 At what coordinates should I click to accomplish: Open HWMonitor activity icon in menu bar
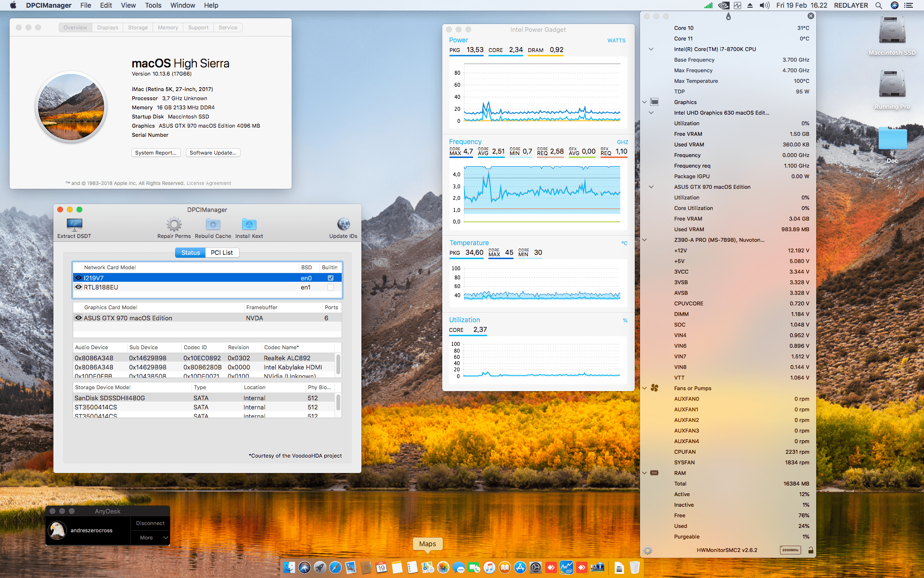point(737,5)
